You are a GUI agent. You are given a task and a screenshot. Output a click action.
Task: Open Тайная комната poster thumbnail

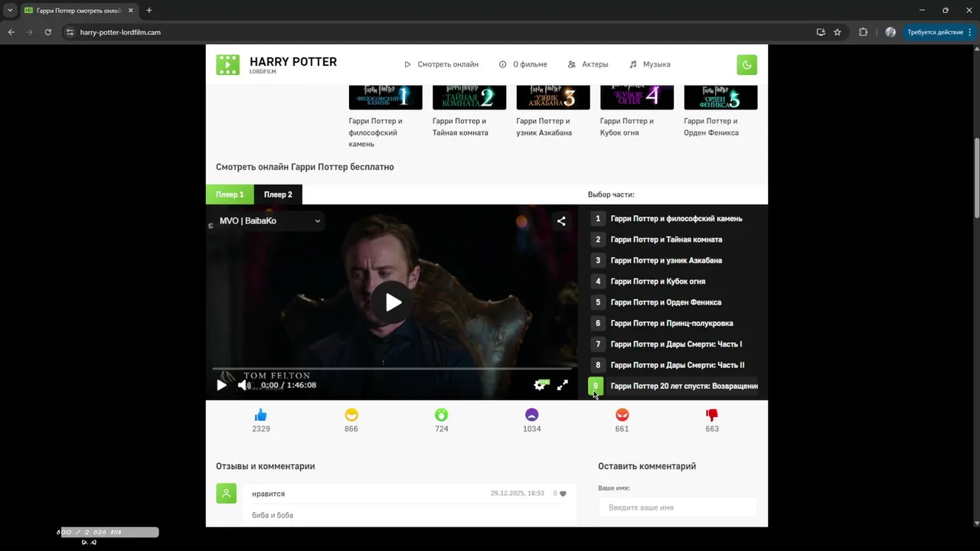point(469,97)
